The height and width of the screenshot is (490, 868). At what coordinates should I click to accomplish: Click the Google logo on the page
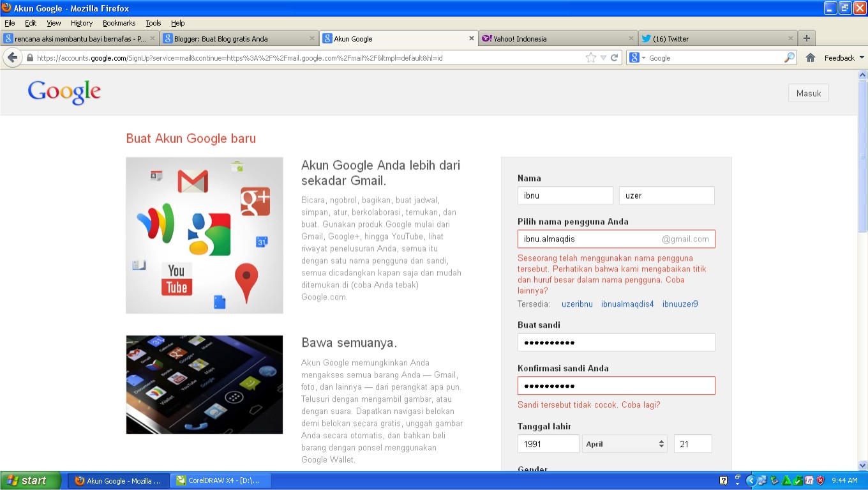[64, 92]
